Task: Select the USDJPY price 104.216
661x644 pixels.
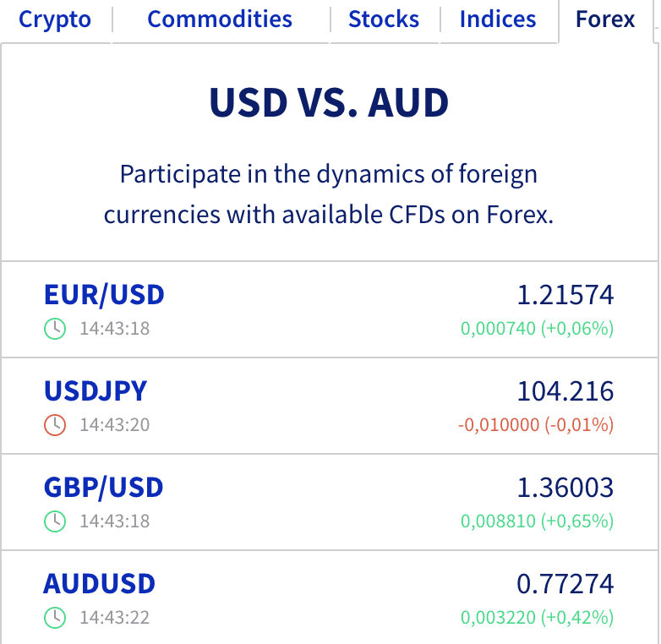Action: coord(565,391)
